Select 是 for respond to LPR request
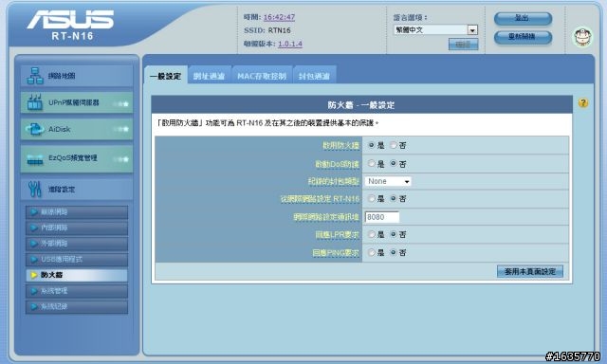 [x=371, y=234]
